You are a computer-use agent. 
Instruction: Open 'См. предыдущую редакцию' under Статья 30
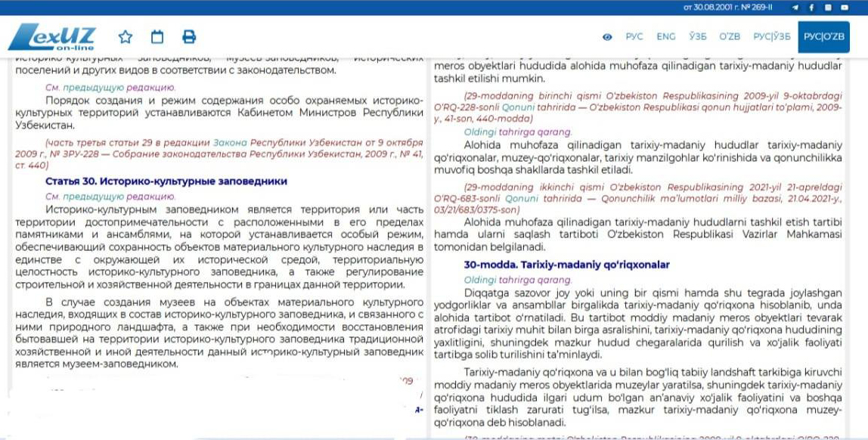coord(110,196)
